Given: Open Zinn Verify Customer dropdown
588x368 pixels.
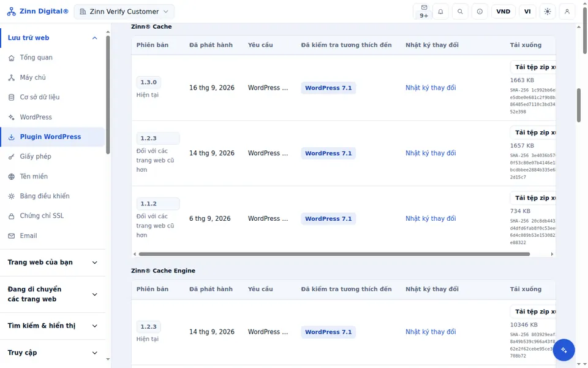Looking at the screenshot, I should [124, 12].
